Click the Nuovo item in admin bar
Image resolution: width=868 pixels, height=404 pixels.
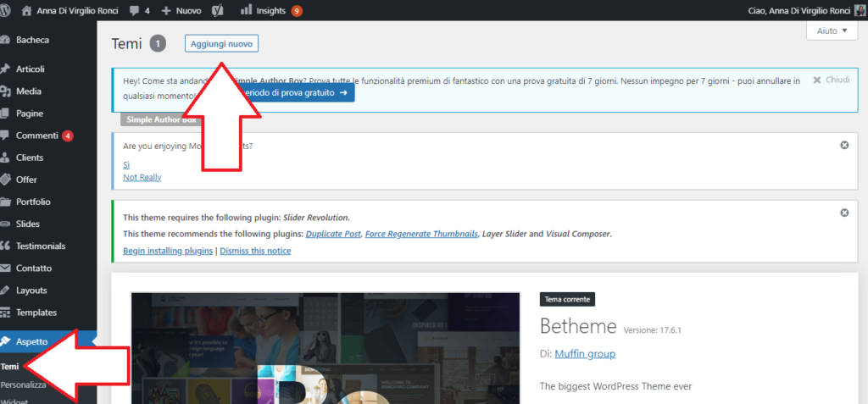(188, 10)
